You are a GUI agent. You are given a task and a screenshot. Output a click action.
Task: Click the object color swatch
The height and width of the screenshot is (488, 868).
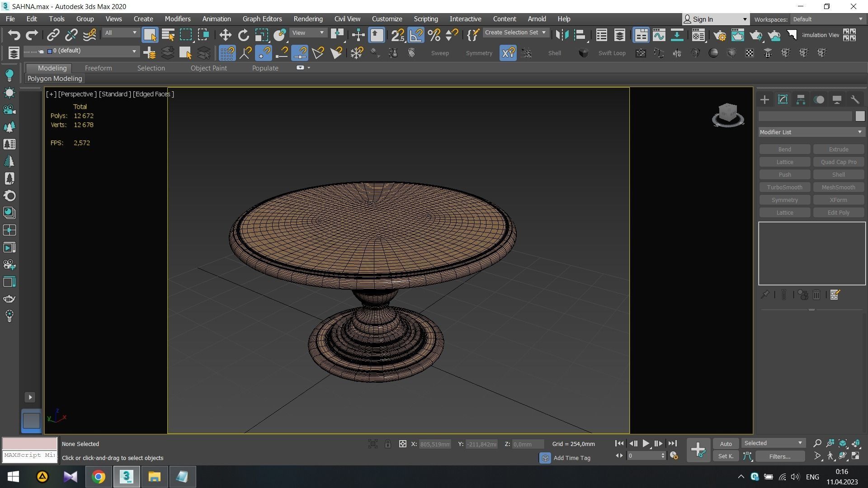pyautogui.click(x=859, y=116)
